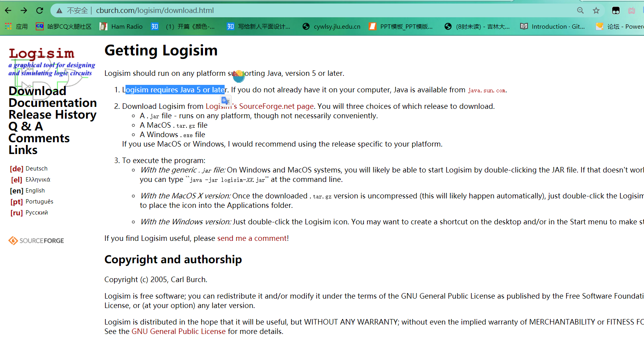Open the browser extensions icon top right

(x=616, y=11)
